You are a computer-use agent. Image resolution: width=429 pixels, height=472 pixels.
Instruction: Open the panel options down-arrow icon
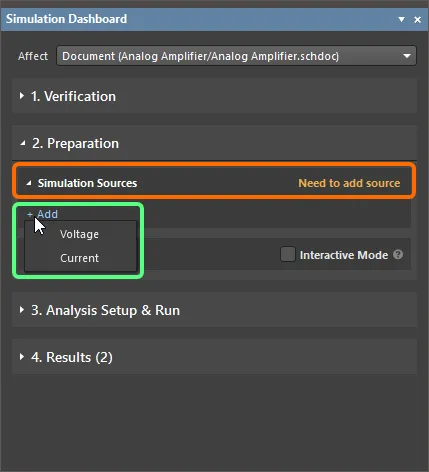click(402, 19)
